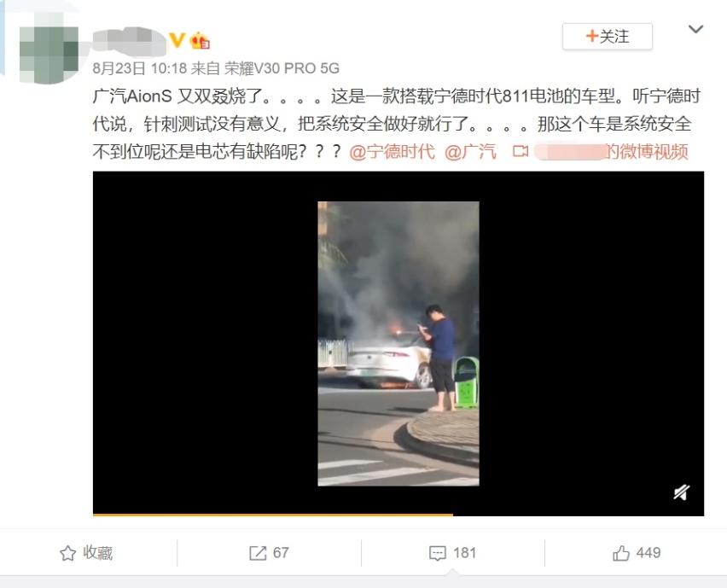Screen dimensions: 727x588
Task: Click the yellow V verified badge
Action: pos(177,40)
